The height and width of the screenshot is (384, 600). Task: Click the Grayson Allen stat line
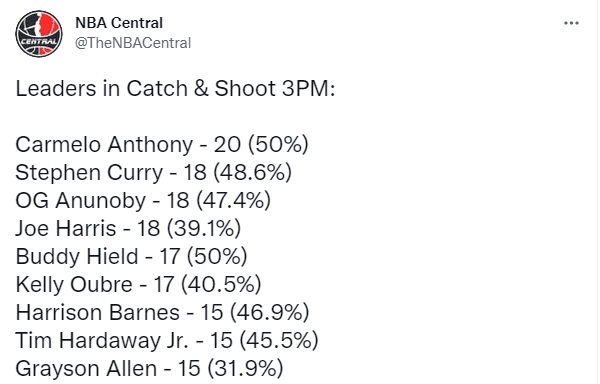click(x=149, y=369)
